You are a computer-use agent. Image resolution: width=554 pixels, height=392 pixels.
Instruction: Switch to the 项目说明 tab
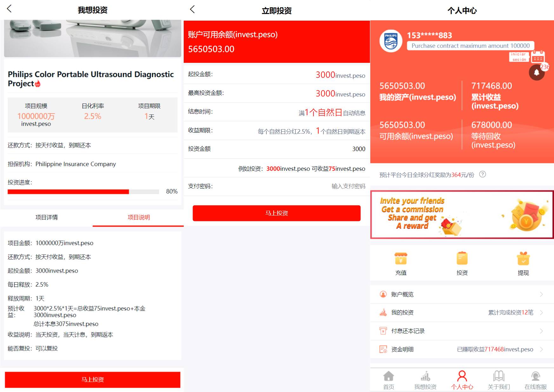click(x=138, y=217)
